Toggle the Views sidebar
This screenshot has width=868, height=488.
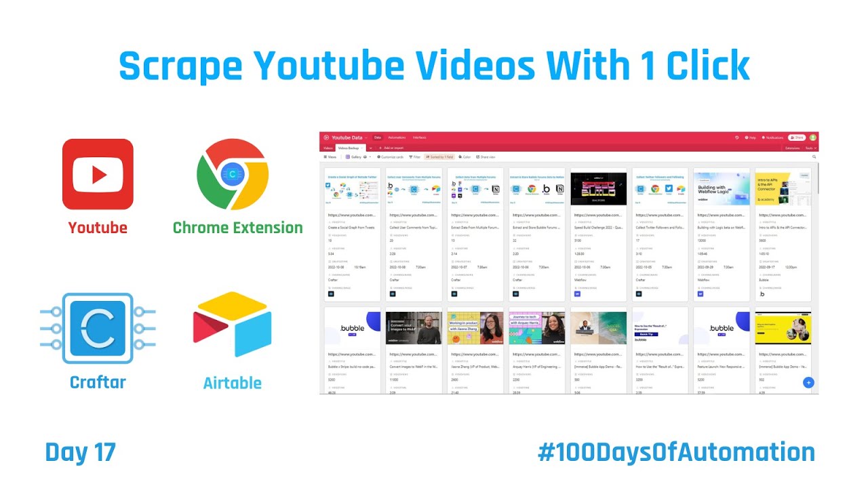point(330,157)
